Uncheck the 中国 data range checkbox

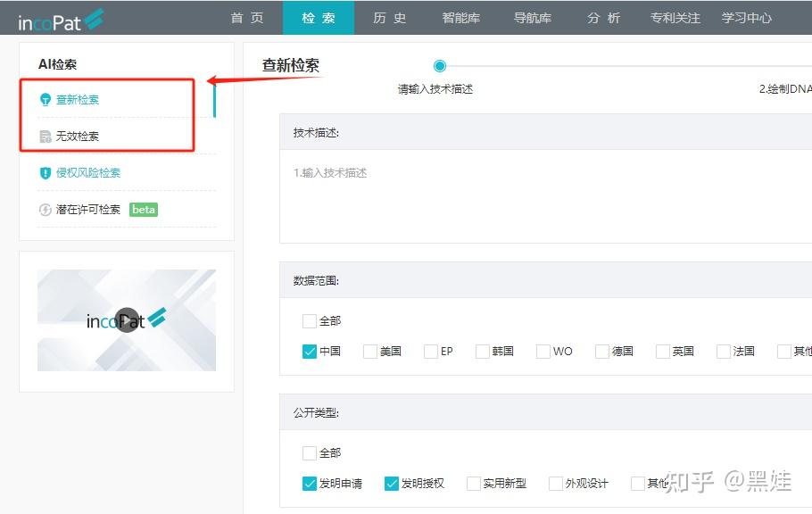tap(308, 352)
